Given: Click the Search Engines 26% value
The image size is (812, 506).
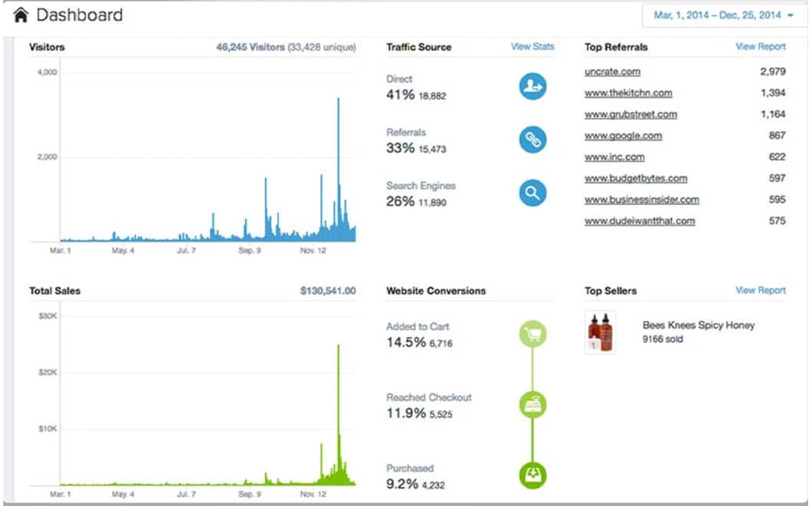Looking at the screenshot, I should tap(401, 201).
